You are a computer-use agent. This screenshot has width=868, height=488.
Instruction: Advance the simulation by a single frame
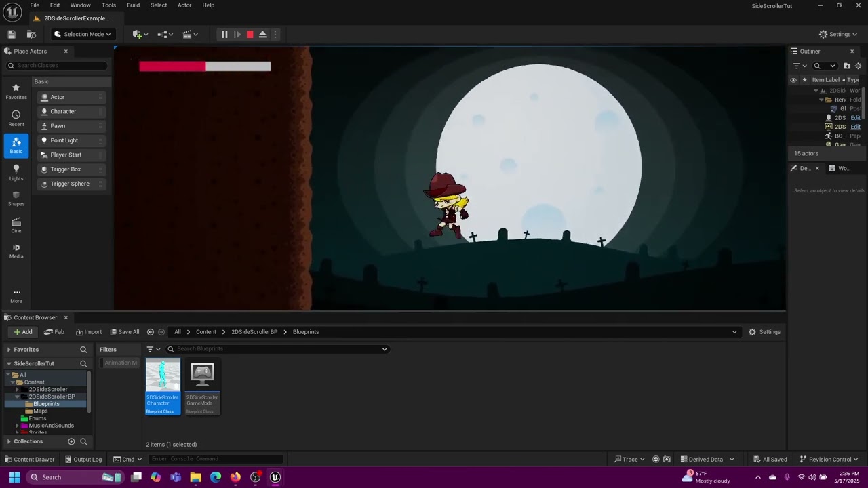pyautogui.click(x=237, y=34)
